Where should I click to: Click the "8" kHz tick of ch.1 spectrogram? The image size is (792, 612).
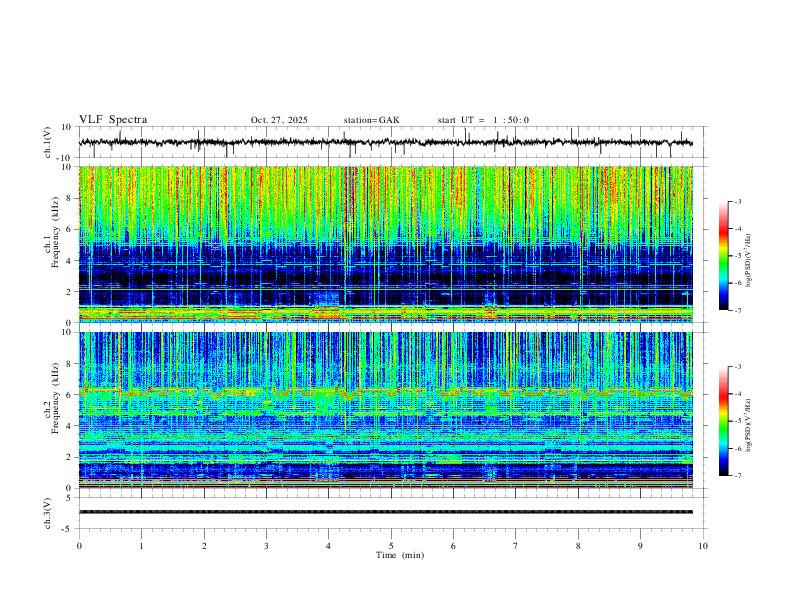pyautogui.click(x=70, y=198)
